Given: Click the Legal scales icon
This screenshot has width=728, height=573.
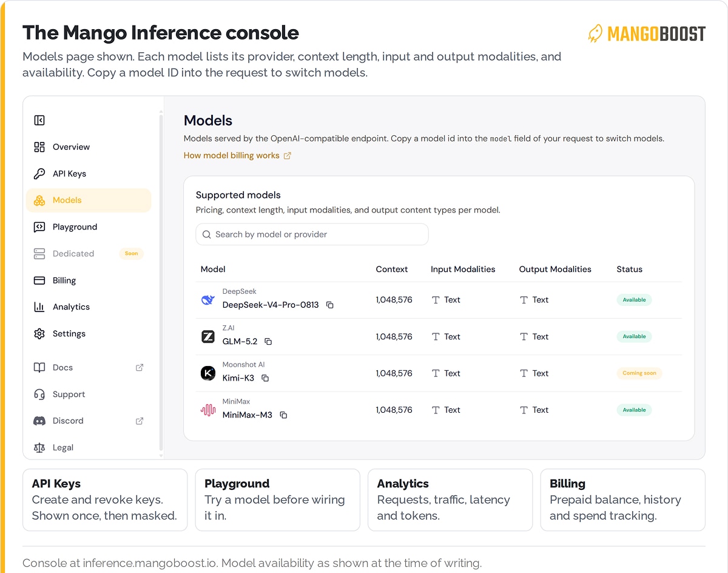Looking at the screenshot, I should (39, 447).
